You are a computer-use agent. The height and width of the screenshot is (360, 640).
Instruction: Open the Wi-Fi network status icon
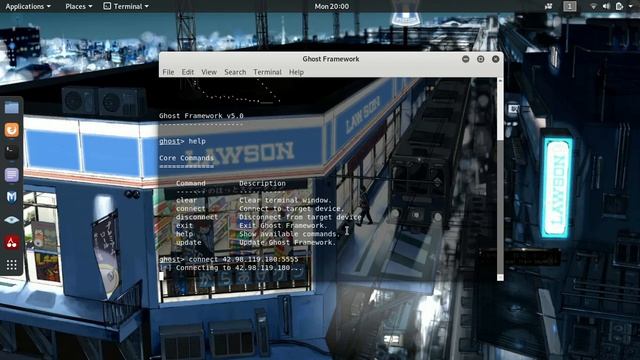click(593, 6)
